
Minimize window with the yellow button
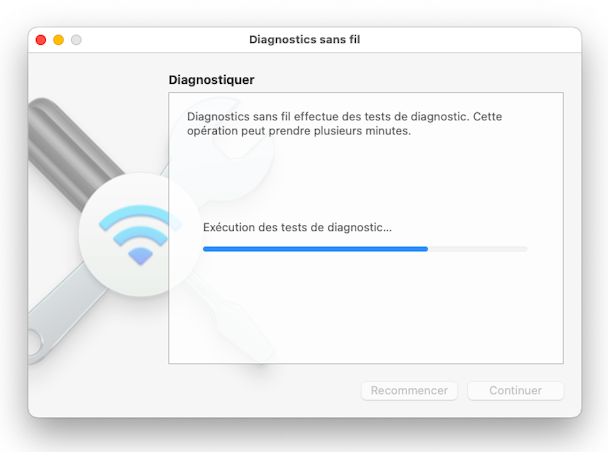coord(59,40)
